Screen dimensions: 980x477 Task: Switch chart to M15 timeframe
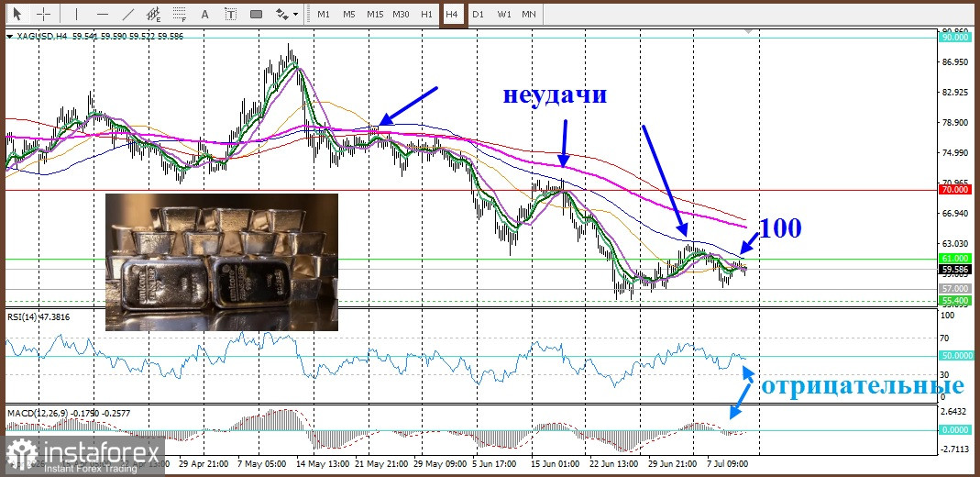coord(375,14)
